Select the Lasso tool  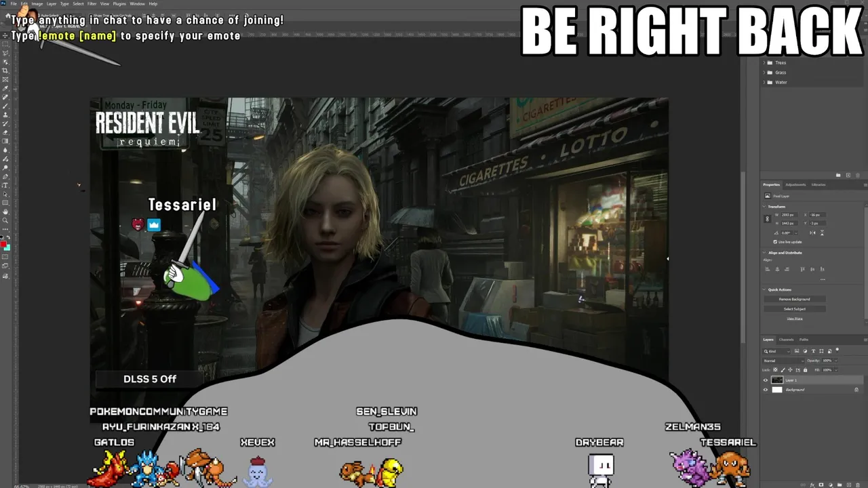[5, 54]
